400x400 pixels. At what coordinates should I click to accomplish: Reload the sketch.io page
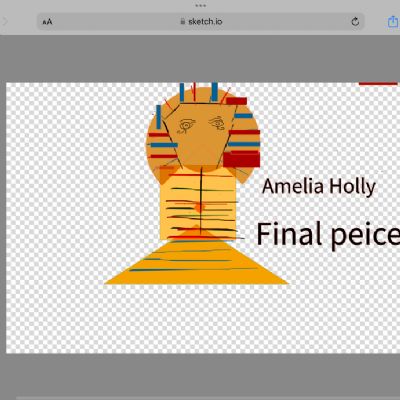tap(355, 22)
